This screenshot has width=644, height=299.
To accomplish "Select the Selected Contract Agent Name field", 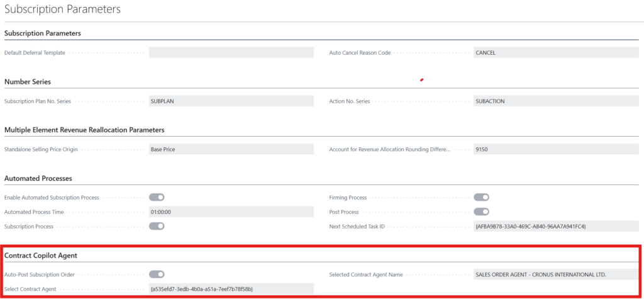I will pyautogui.click(x=556, y=274).
